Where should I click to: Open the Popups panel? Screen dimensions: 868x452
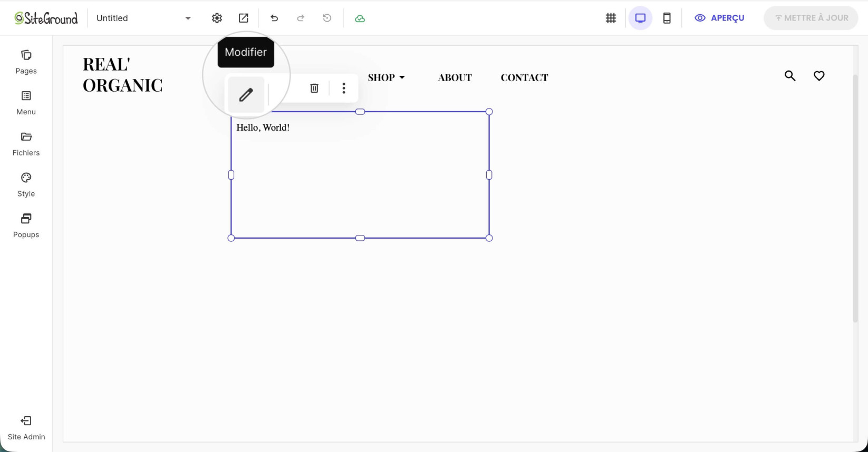pos(26,225)
